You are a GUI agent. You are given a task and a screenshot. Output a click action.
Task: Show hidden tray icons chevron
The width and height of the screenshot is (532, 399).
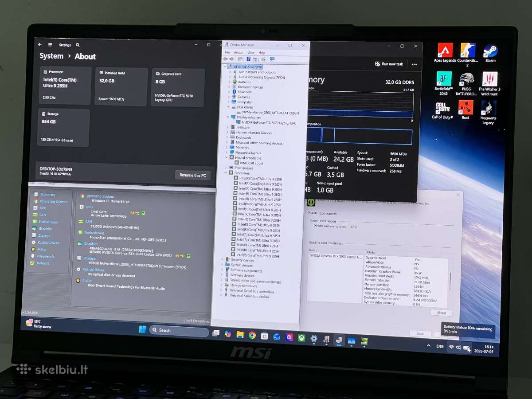pyautogui.click(x=429, y=346)
